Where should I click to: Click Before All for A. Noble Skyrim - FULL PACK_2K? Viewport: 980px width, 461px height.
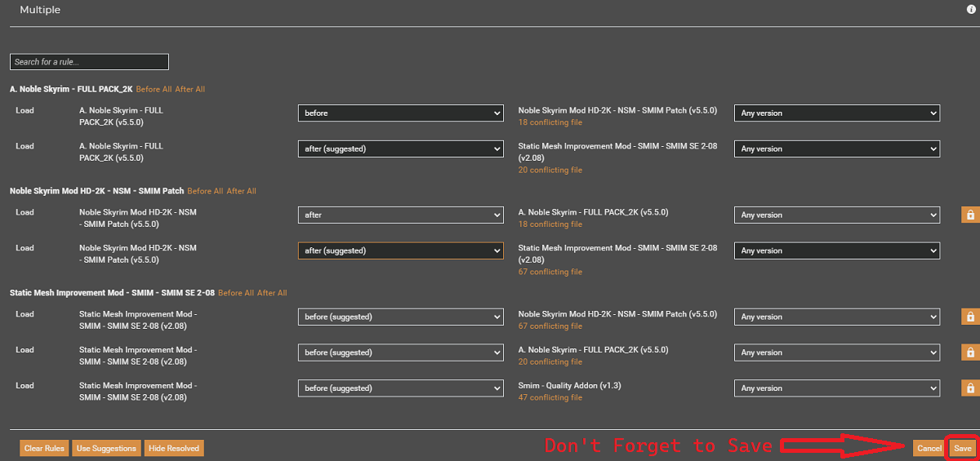(x=154, y=89)
